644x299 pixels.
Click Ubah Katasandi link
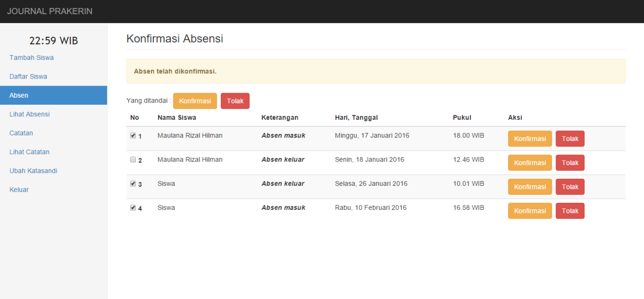pos(33,171)
